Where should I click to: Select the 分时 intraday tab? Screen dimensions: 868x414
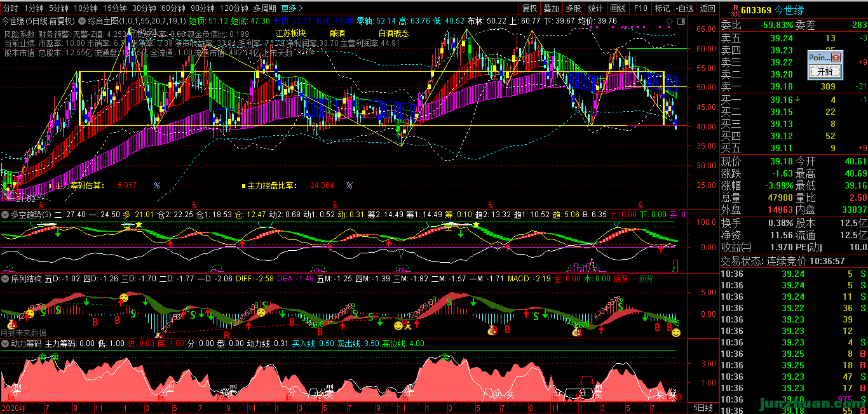click(x=11, y=8)
